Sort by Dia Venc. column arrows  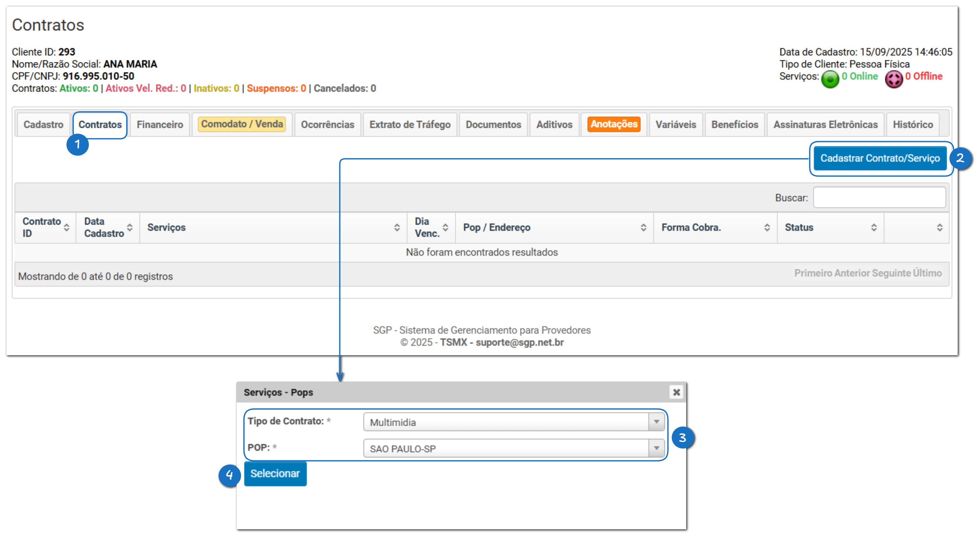445,228
